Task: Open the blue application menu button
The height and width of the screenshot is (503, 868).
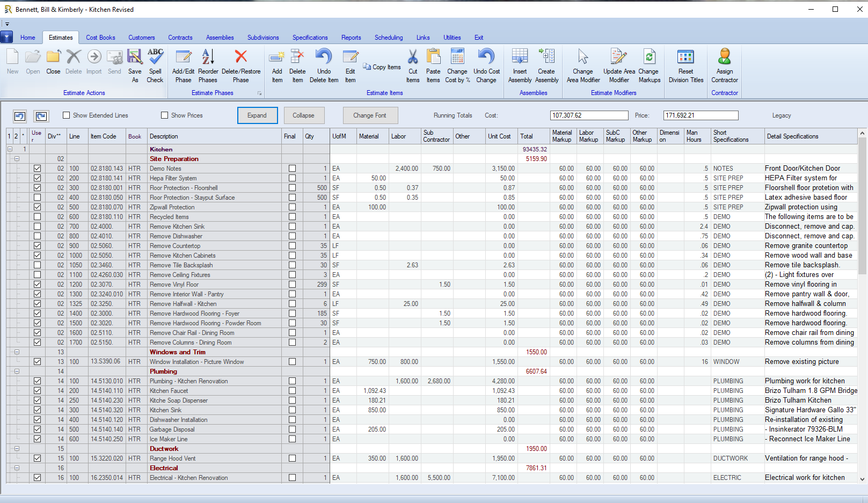Action: coord(6,37)
